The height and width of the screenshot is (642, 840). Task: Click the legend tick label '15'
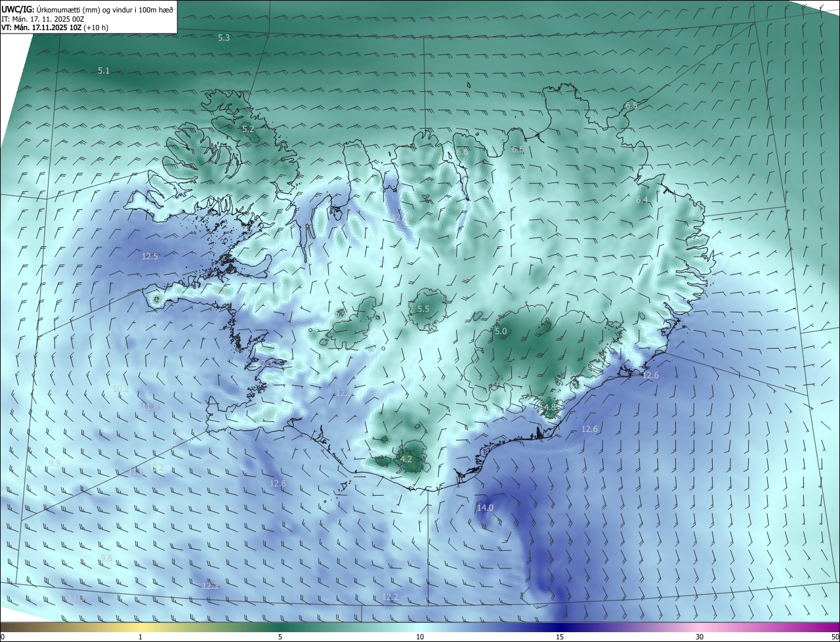(560, 637)
